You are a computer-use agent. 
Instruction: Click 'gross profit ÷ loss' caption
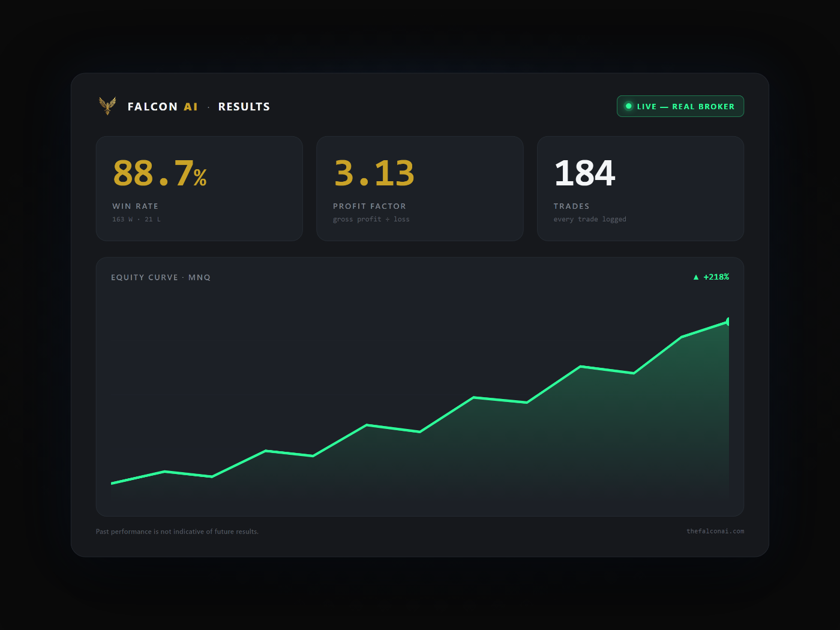(x=371, y=220)
